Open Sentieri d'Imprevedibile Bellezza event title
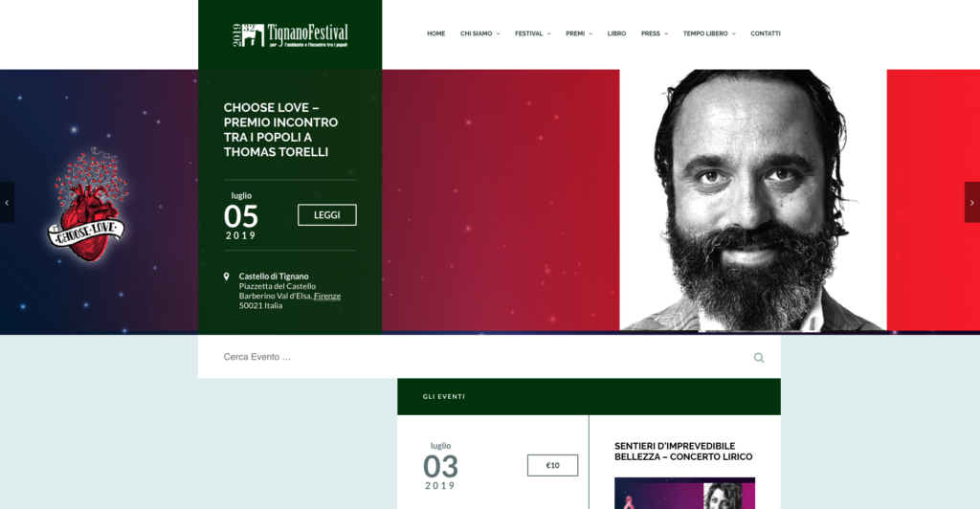 [683, 452]
